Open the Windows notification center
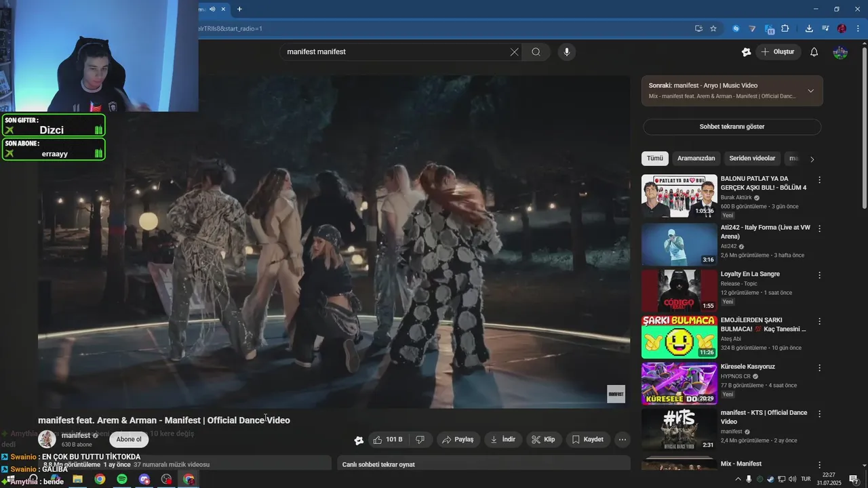This screenshot has height=488, width=868. [854, 479]
